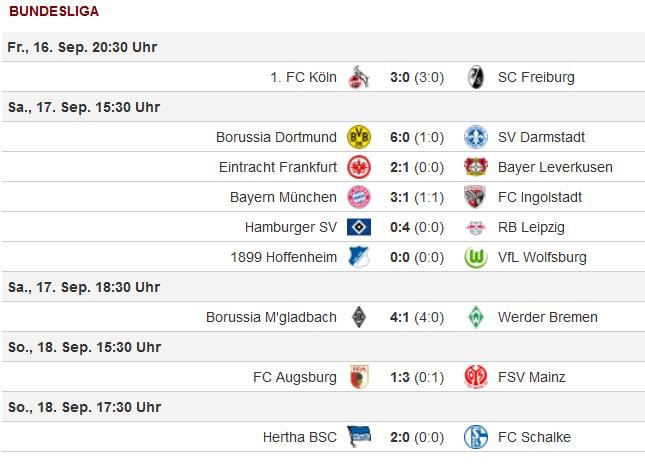Open the FC Augsburg team link
645x476 pixels.
[x=295, y=377]
